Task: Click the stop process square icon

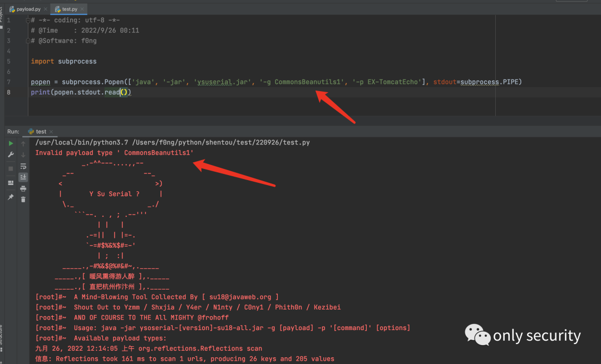Action: [x=11, y=168]
